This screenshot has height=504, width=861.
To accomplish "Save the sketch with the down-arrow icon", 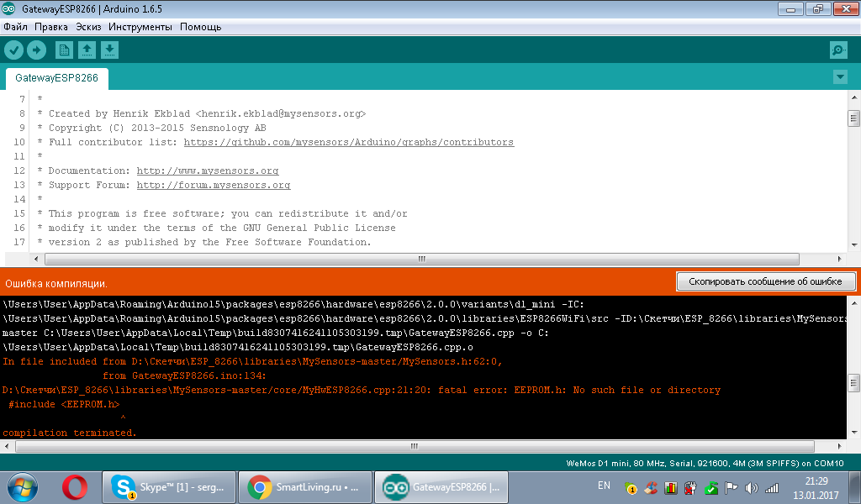I will (109, 50).
